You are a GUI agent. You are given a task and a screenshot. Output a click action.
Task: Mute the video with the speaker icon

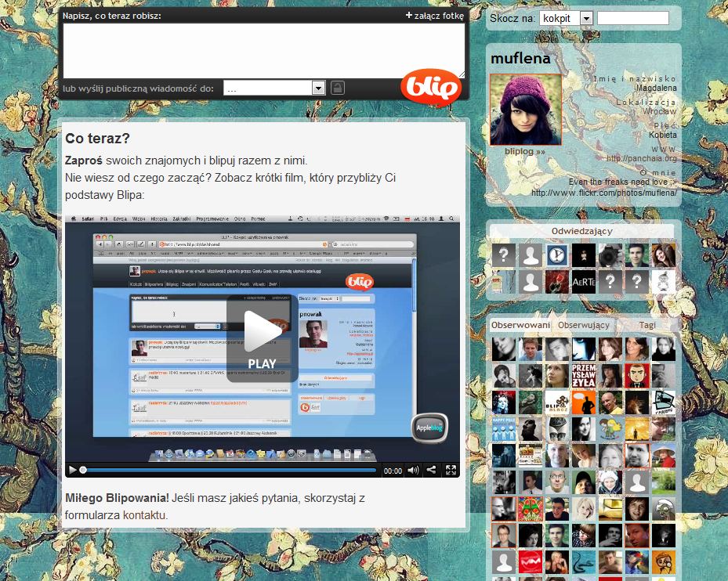[413, 470]
